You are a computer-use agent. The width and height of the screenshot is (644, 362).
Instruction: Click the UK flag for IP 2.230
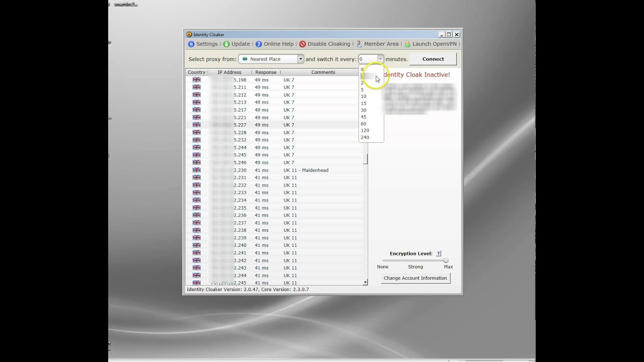[x=196, y=170]
